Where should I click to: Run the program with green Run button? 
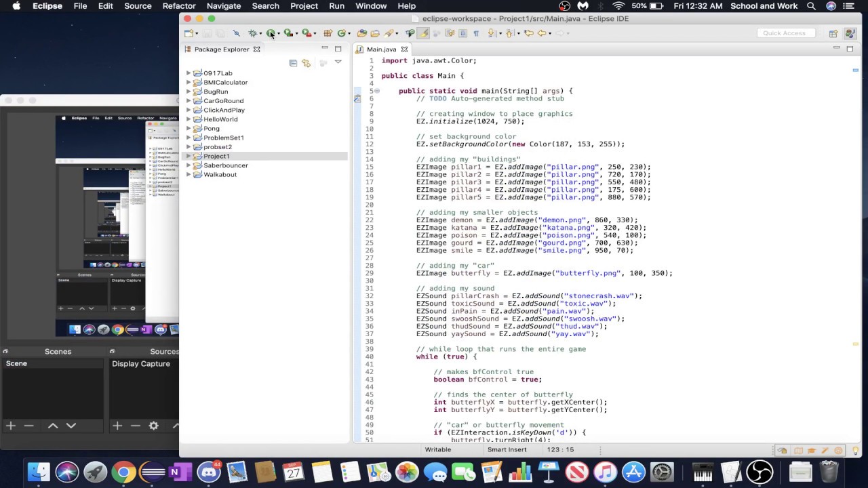tap(271, 33)
